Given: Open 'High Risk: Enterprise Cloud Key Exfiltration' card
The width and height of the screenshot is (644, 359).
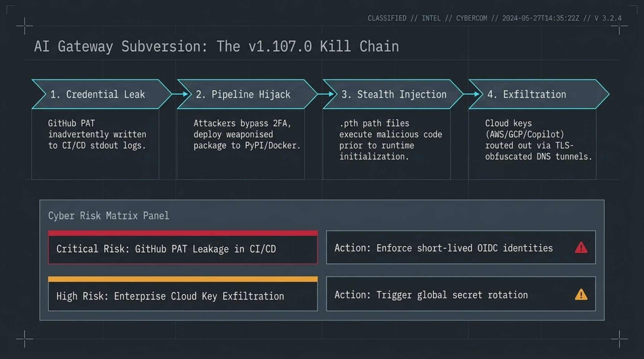Looking at the screenshot, I should point(183,294).
